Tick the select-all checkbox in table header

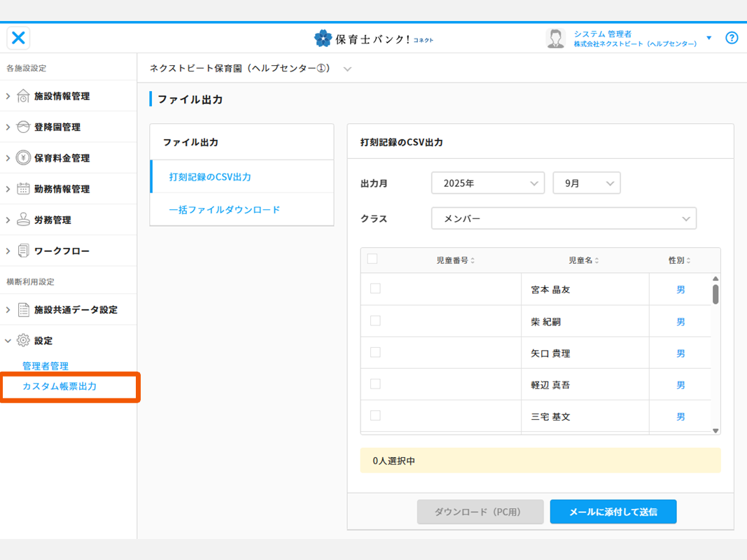pyautogui.click(x=372, y=259)
